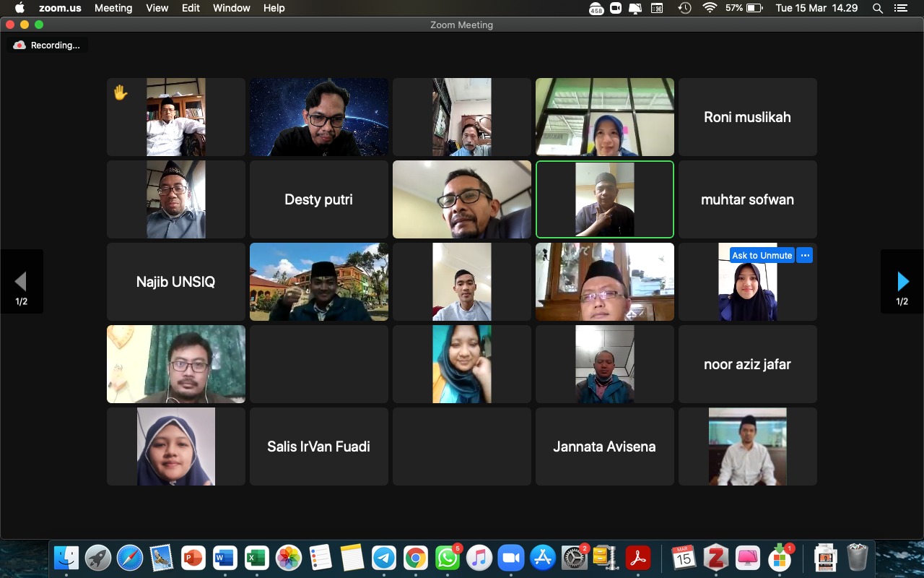
Task: Select Roni muslikah participant tile
Action: (748, 117)
